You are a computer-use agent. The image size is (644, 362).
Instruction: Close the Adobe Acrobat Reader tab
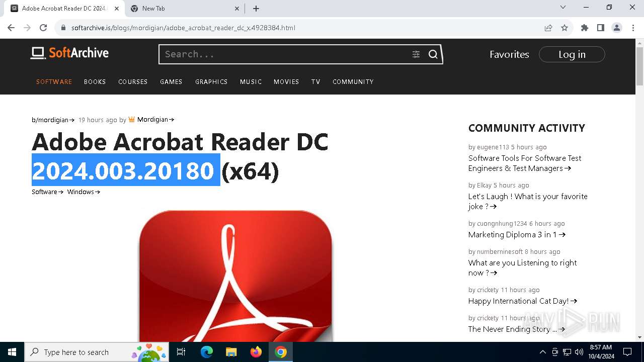pyautogui.click(x=117, y=9)
